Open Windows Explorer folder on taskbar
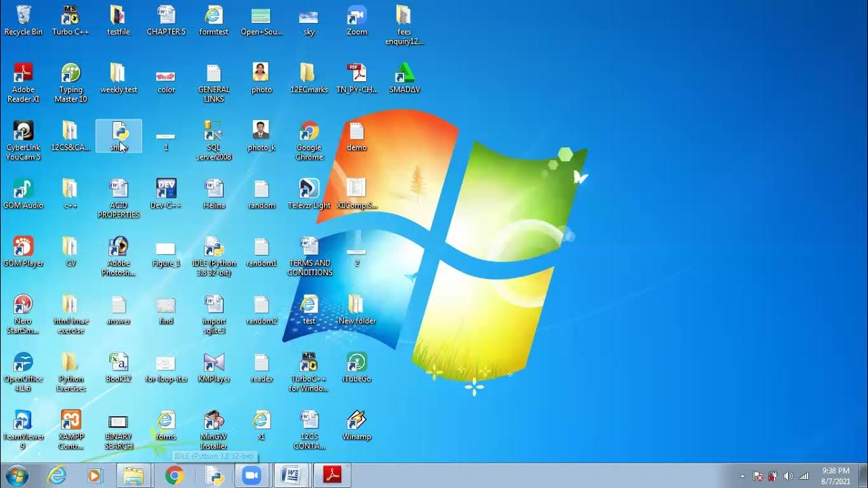The image size is (868, 488). [x=134, y=476]
